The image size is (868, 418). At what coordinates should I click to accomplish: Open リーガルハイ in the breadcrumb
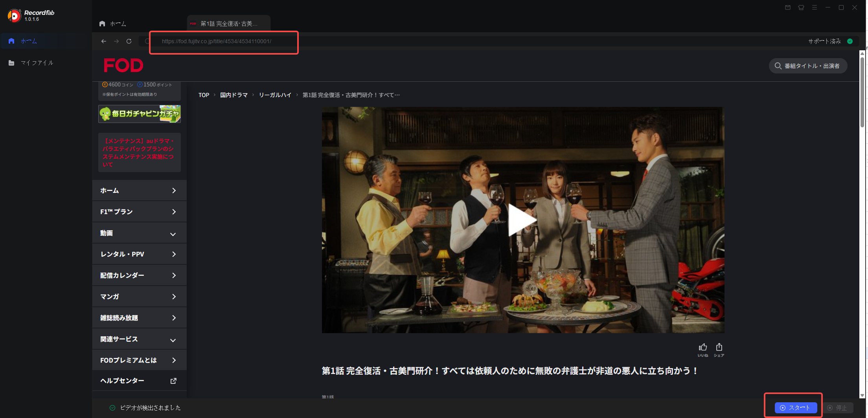tap(275, 95)
